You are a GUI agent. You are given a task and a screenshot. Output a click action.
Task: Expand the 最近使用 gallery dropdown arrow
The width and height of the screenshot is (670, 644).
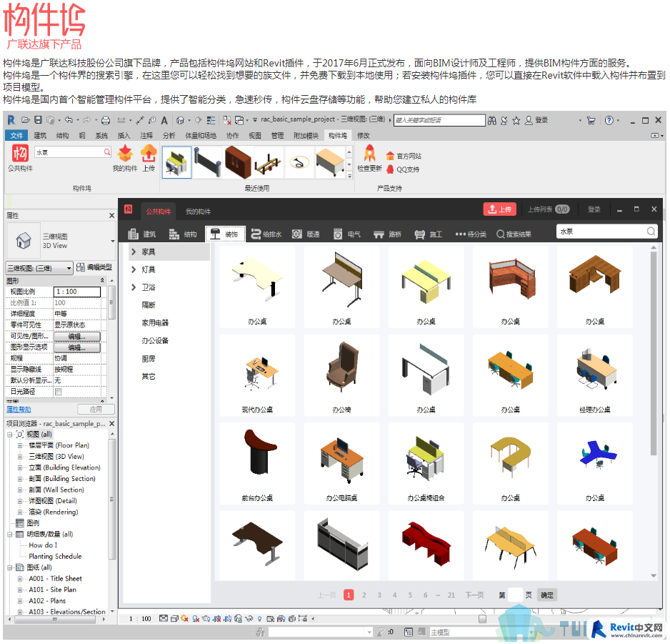349,175
